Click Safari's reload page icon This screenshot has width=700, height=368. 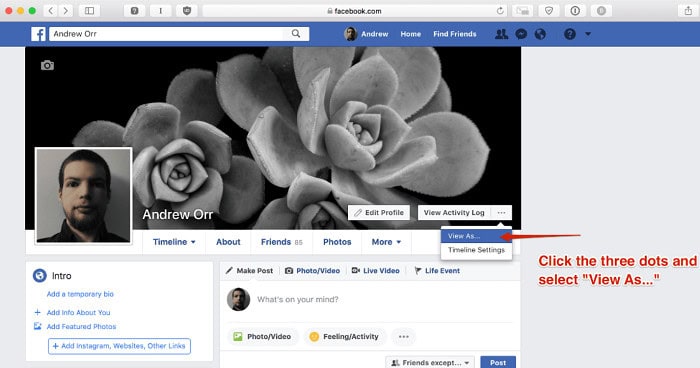tap(500, 11)
